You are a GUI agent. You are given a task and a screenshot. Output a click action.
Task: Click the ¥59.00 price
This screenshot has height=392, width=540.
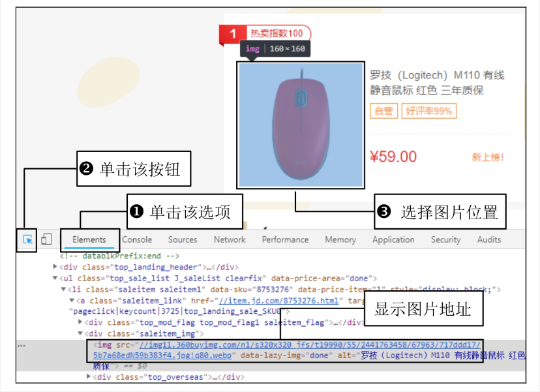(393, 157)
